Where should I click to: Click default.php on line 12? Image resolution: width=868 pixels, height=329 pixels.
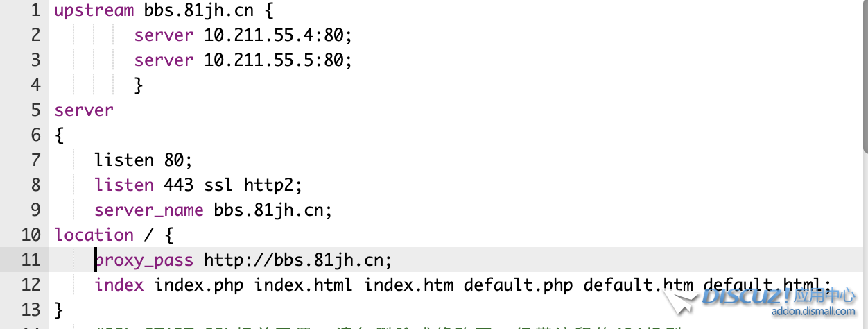(519, 285)
